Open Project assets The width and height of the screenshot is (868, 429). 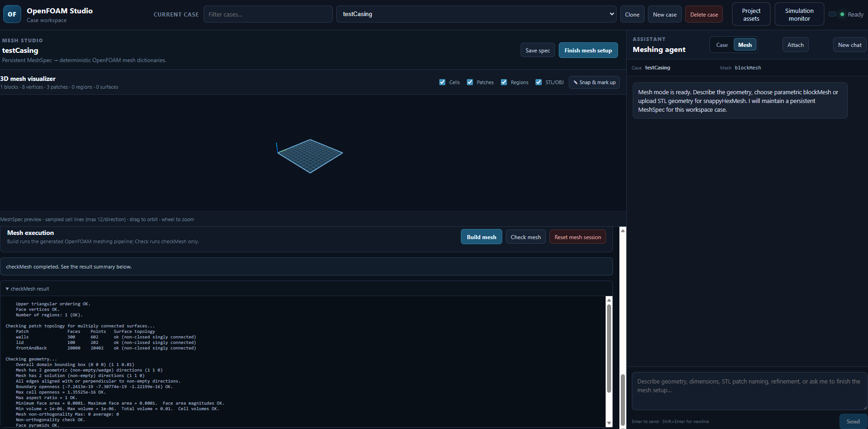pyautogui.click(x=751, y=15)
